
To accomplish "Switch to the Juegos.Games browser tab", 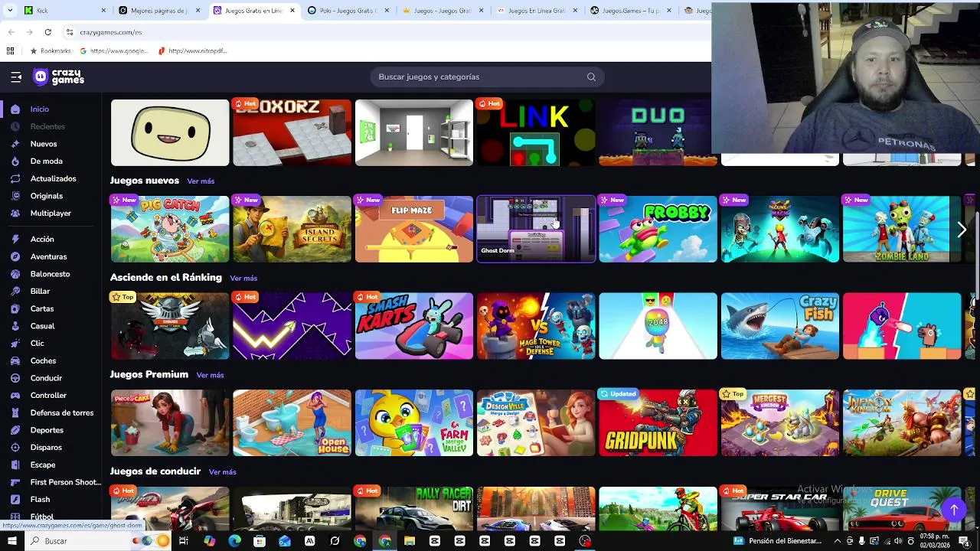I will pos(630,11).
